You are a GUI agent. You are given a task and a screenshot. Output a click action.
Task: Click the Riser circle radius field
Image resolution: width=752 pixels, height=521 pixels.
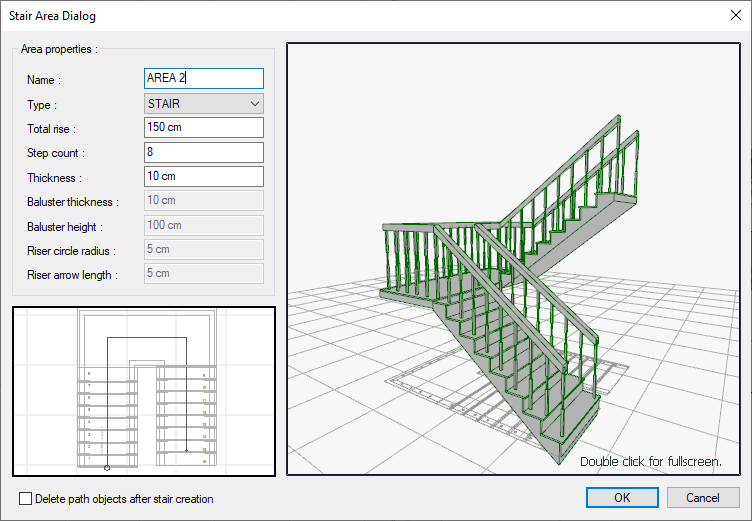[x=204, y=250]
